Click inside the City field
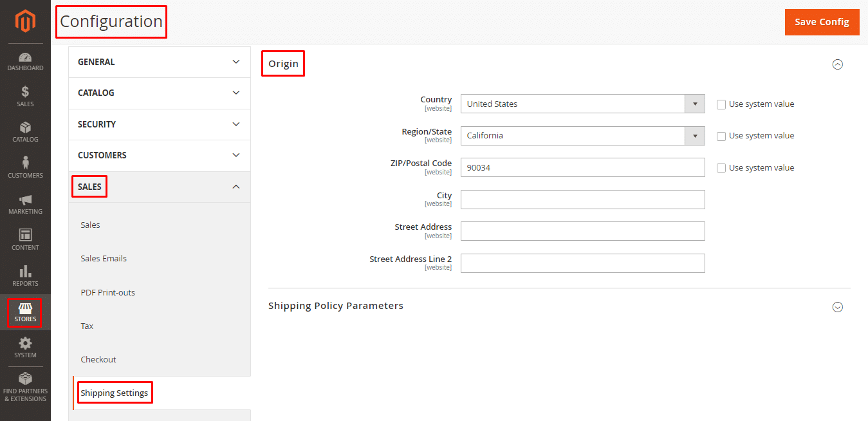Image resolution: width=868 pixels, height=421 pixels. pyautogui.click(x=582, y=200)
